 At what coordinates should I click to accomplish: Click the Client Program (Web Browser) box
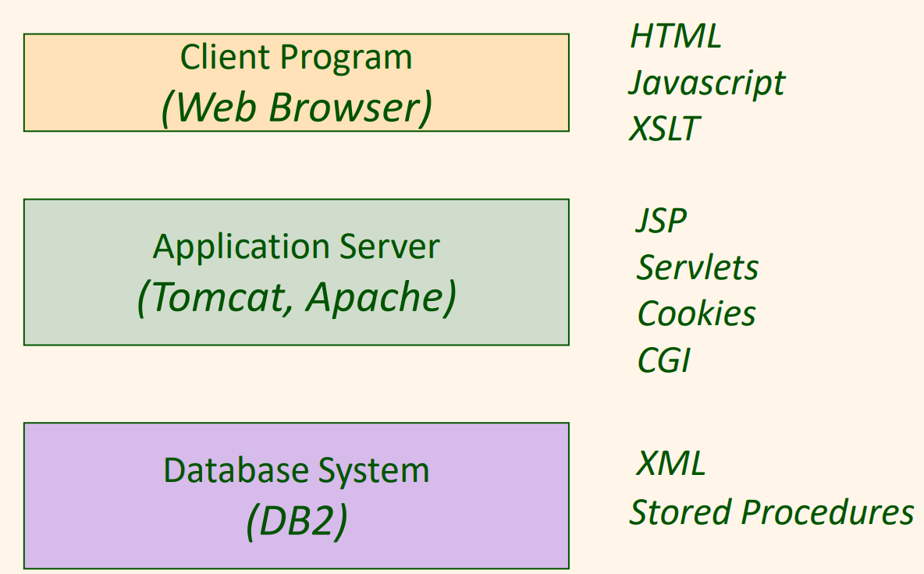(297, 83)
